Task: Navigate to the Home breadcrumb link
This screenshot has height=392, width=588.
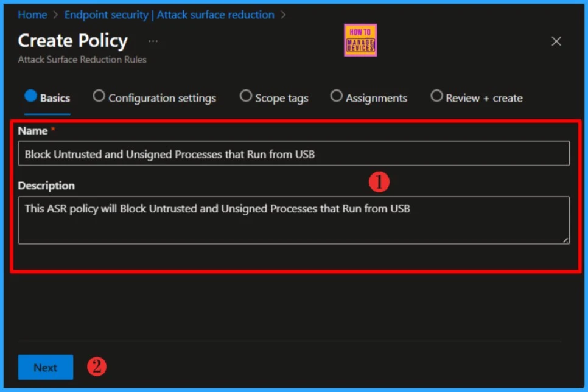Action: point(32,15)
